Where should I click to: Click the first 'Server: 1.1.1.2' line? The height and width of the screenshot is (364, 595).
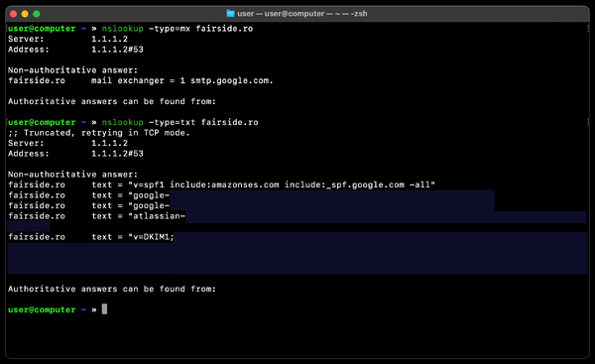click(x=67, y=39)
